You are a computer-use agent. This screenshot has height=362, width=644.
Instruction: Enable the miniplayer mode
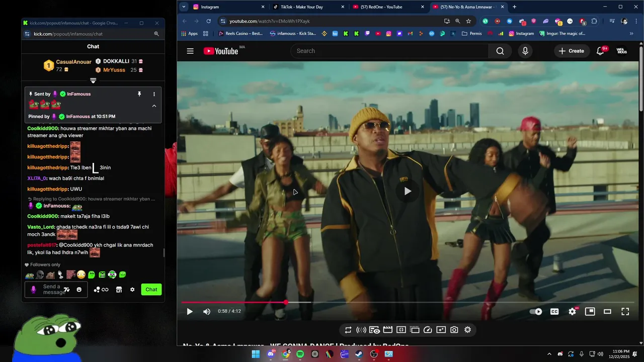(x=590, y=311)
